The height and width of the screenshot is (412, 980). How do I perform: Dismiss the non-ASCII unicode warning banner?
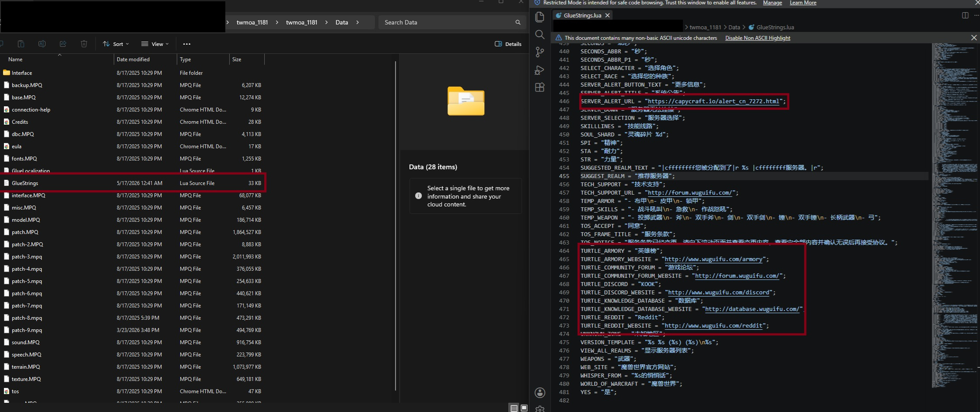click(974, 38)
